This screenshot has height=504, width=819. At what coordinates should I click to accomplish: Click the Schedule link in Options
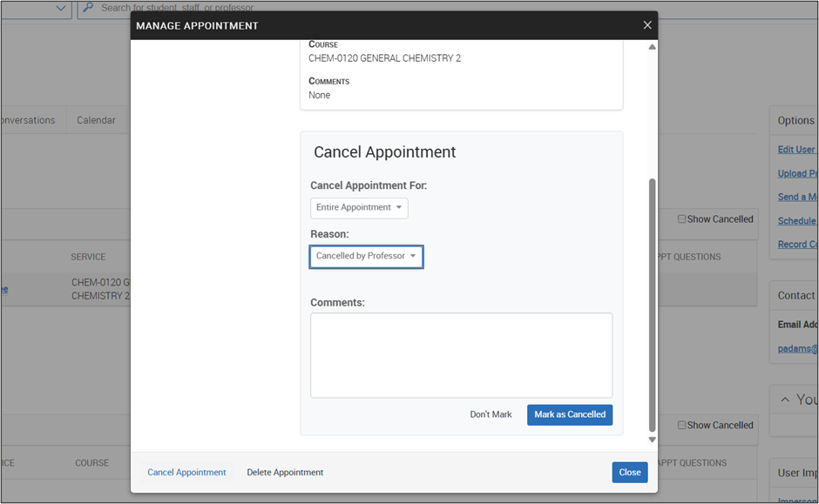point(797,221)
